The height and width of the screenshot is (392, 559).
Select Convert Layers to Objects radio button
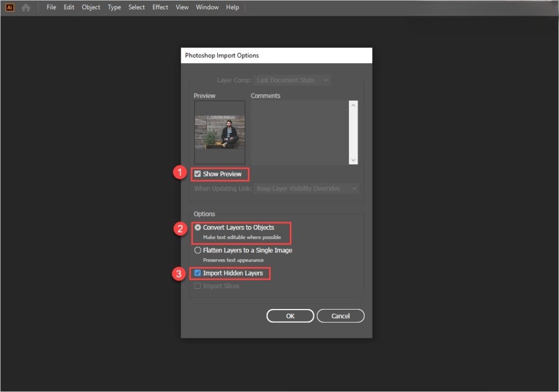tap(198, 228)
